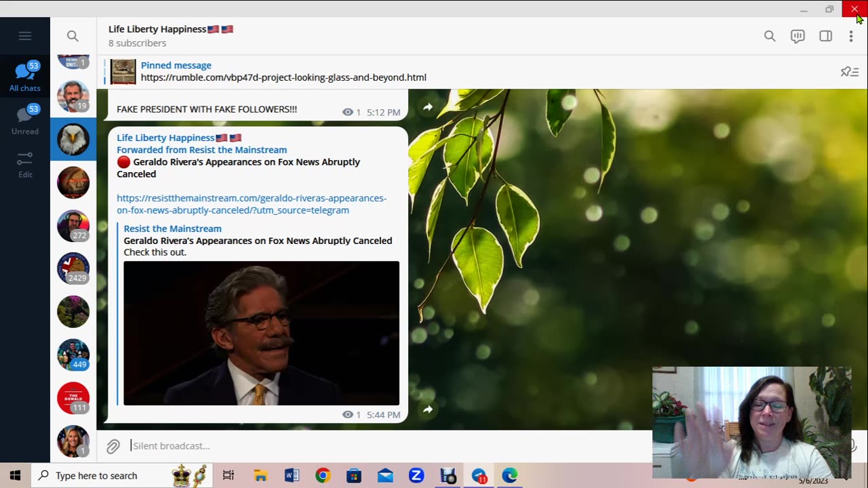Click the sidebar search magnifier icon
The width and height of the screenshot is (868, 488).
pyautogui.click(x=73, y=36)
